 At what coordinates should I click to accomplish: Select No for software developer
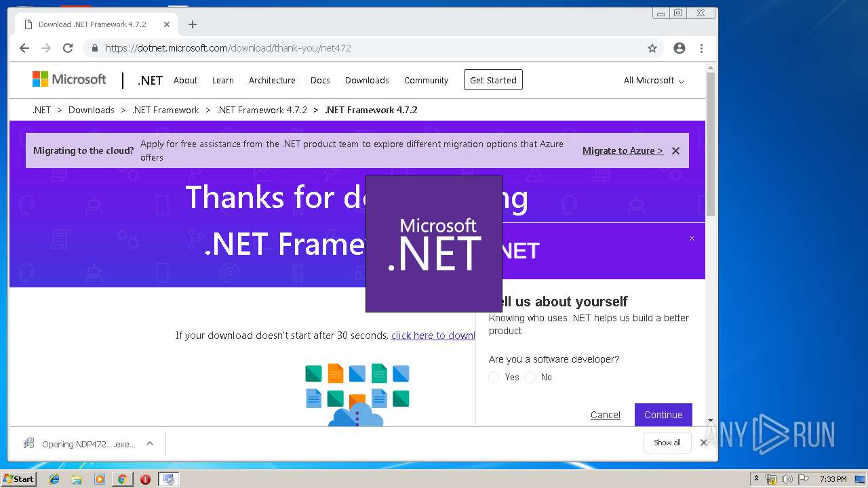530,377
